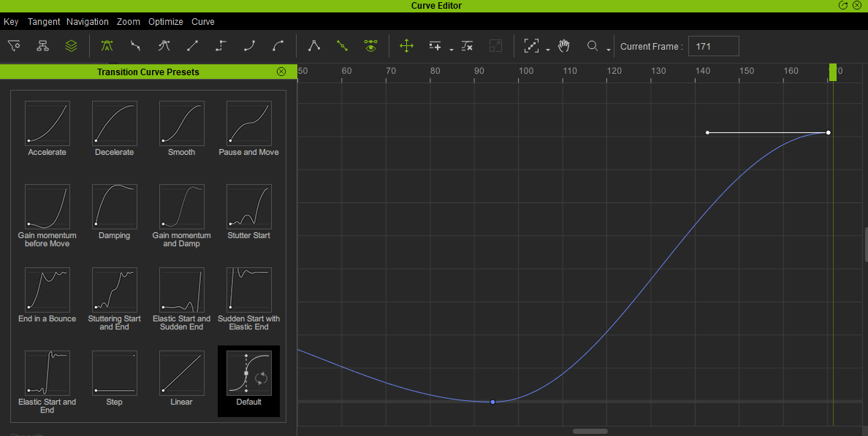
Task: Click the break tangent icon
Action: coord(314,46)
